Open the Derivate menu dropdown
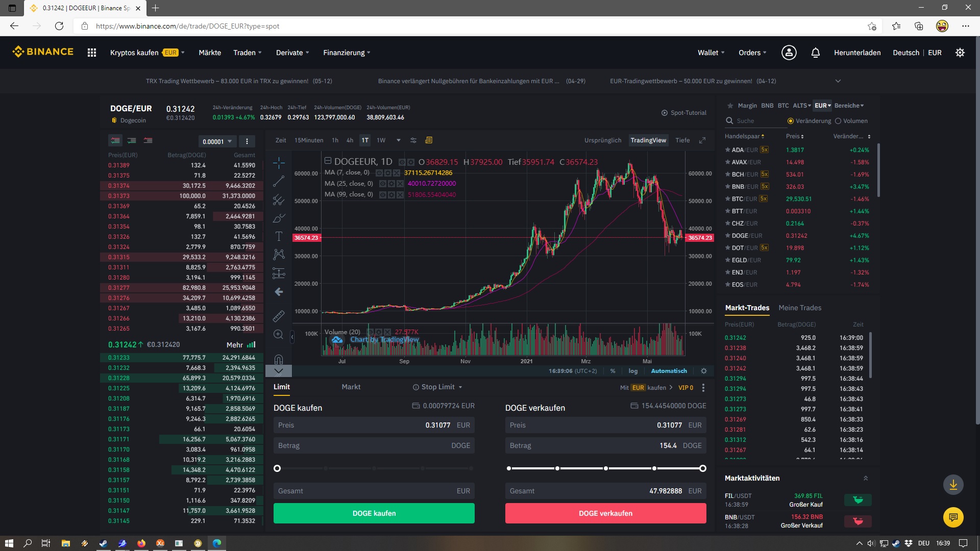Viewport: 980px width, 551px height. click(292, 53)
